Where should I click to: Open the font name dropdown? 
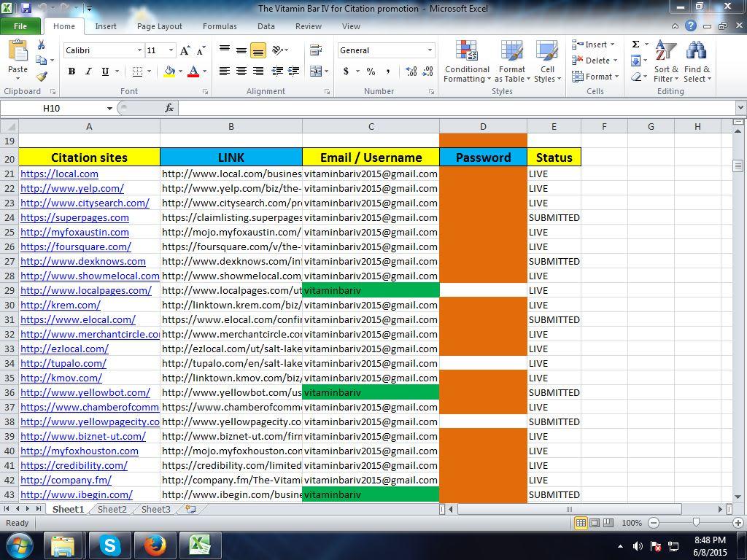tap(140, 50)
